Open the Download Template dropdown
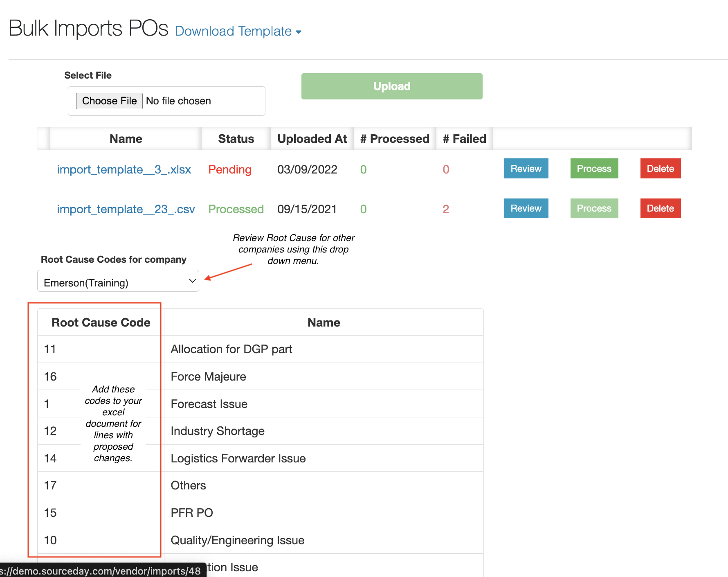The height and width of the screenshot is (577, 728). pos(238,31)
